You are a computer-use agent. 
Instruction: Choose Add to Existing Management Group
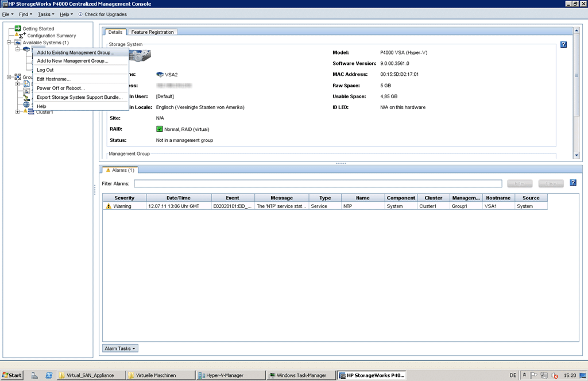click(x=80, y=52)
